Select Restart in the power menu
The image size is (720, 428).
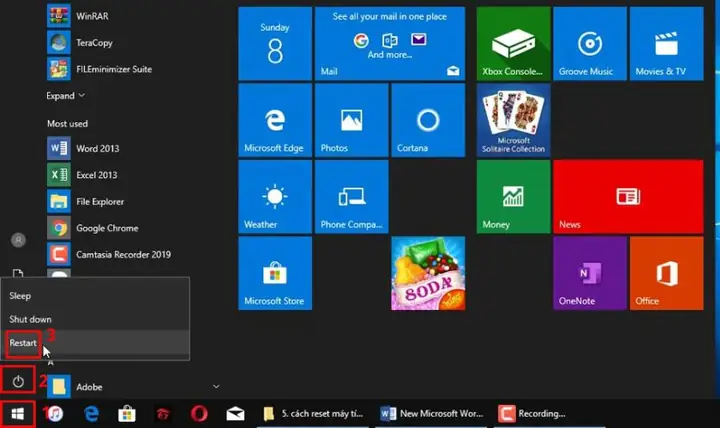(96, 343)
